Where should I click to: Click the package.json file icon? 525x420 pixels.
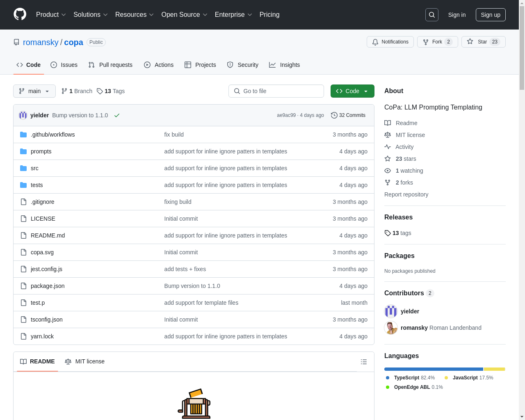(23, 286)
